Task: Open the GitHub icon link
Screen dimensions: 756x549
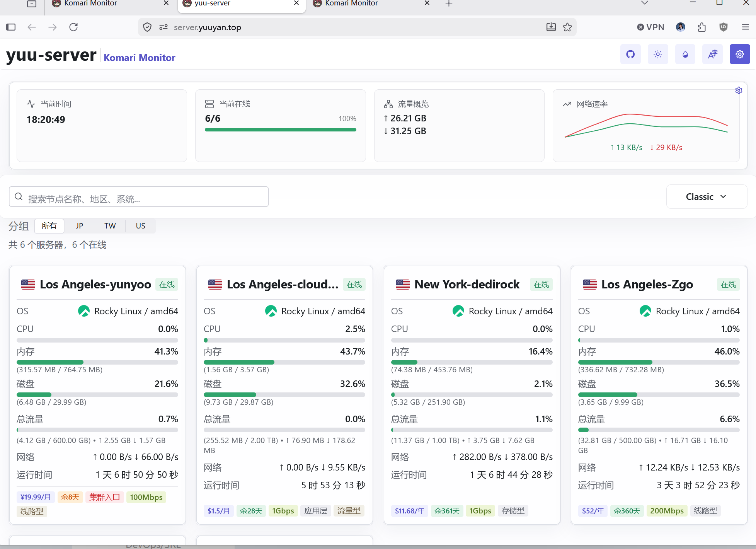Action: [630, 54]
